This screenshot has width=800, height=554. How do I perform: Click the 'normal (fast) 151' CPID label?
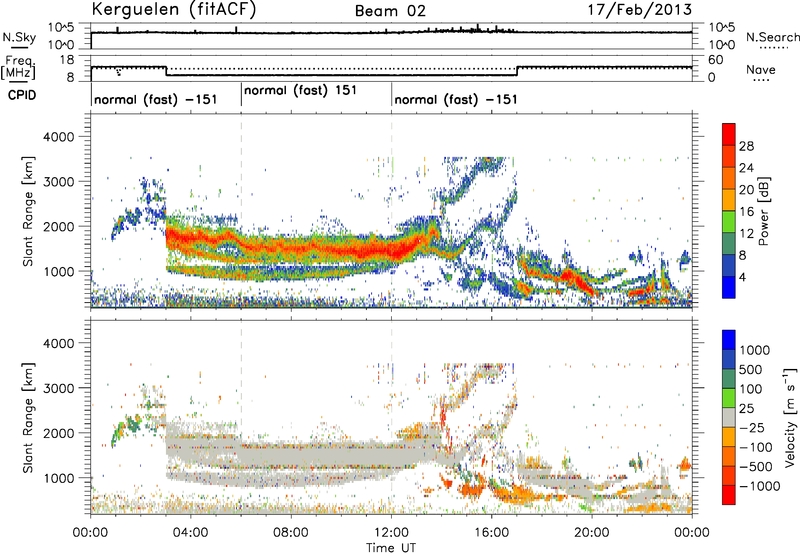tap(301, 90)
